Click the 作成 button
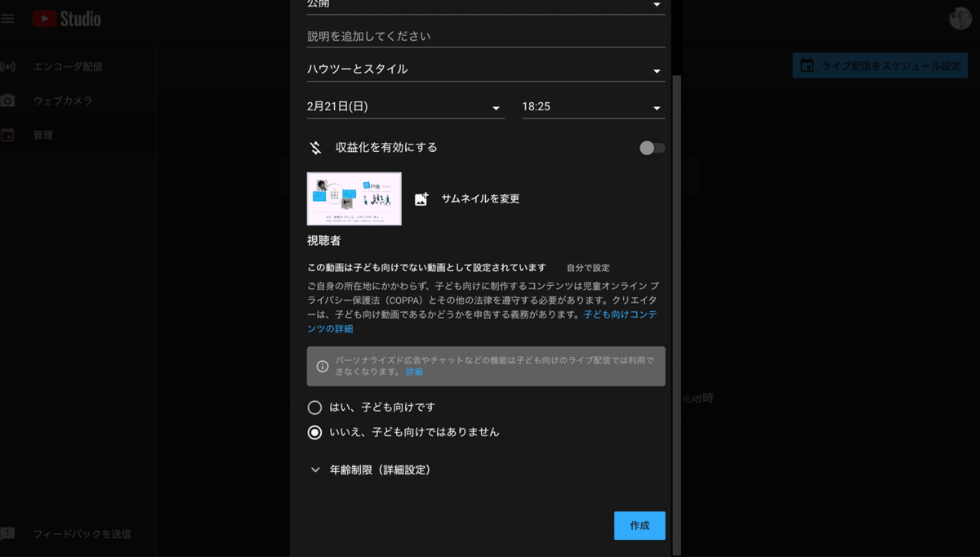Viewport: 980px width, 557px height. [639, 525]
